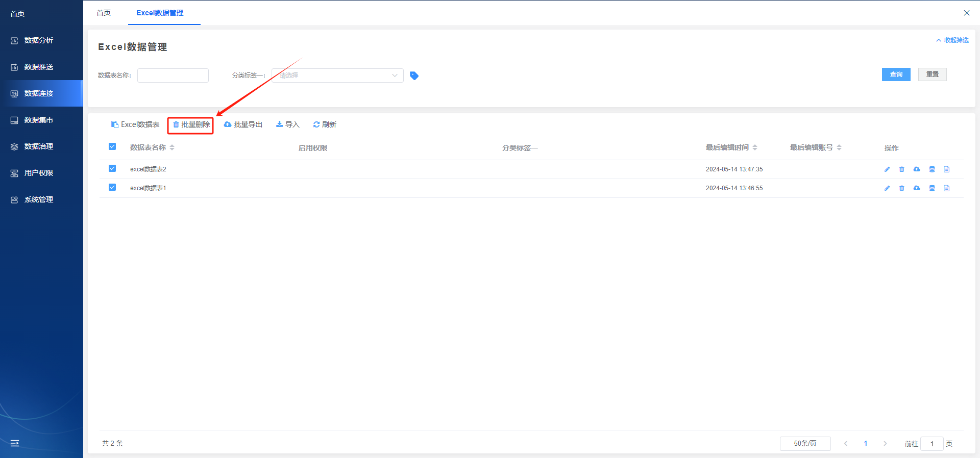
Task: Click the 数据治理 sidebar item
Action: coord(41,146)
